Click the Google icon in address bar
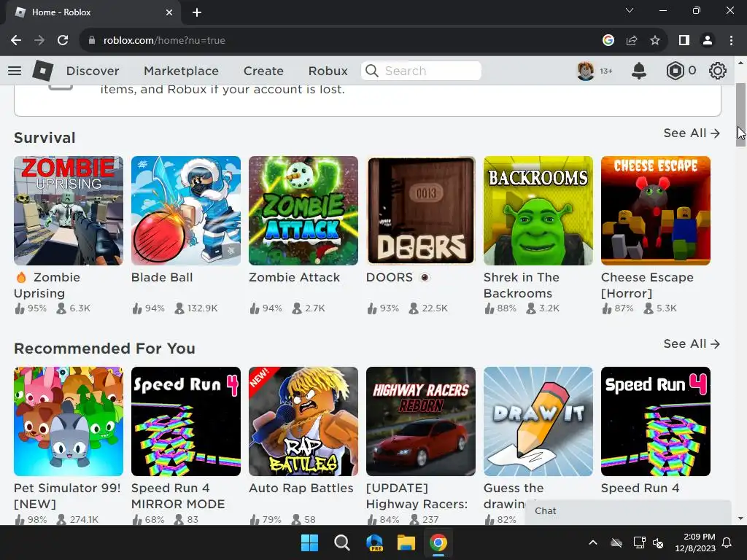This screenshot has height=560, width=747. [x=608, y=41]
